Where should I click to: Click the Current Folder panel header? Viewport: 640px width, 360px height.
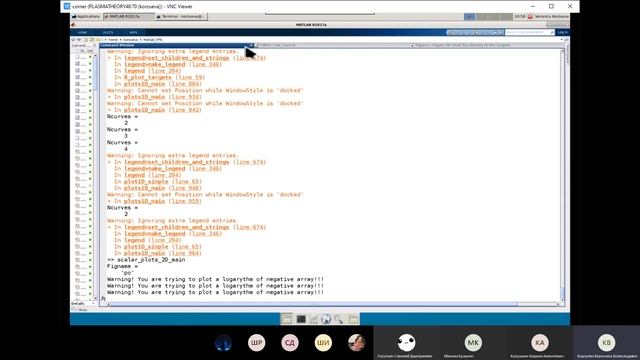(83, 45)
